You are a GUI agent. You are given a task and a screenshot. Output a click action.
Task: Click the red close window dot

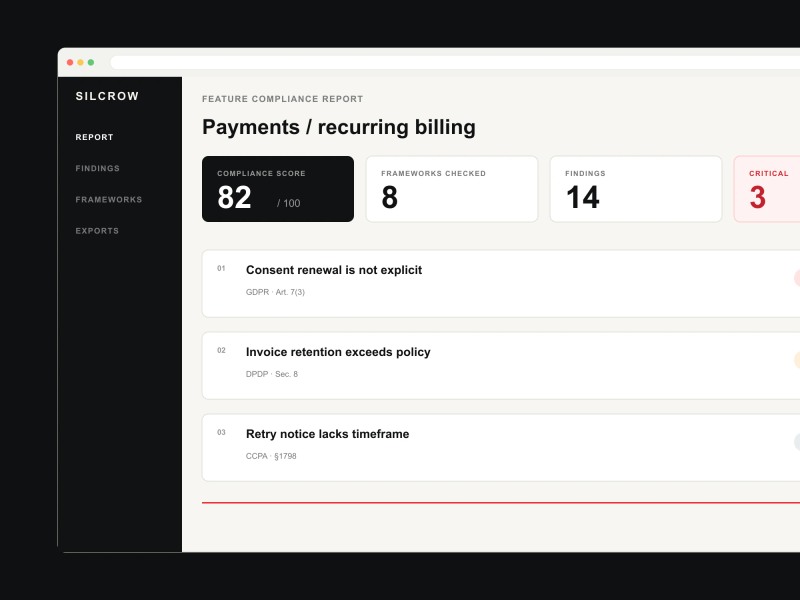point(70,62)
